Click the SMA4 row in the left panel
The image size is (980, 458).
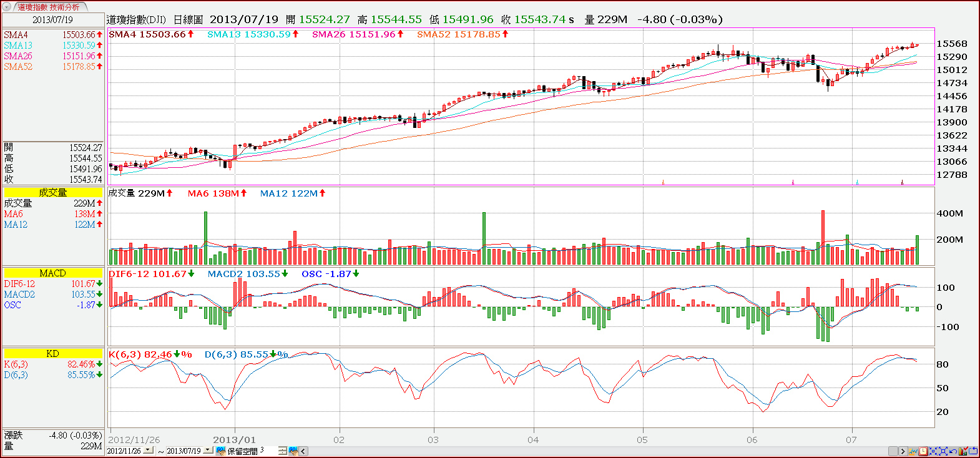(52, 35)
